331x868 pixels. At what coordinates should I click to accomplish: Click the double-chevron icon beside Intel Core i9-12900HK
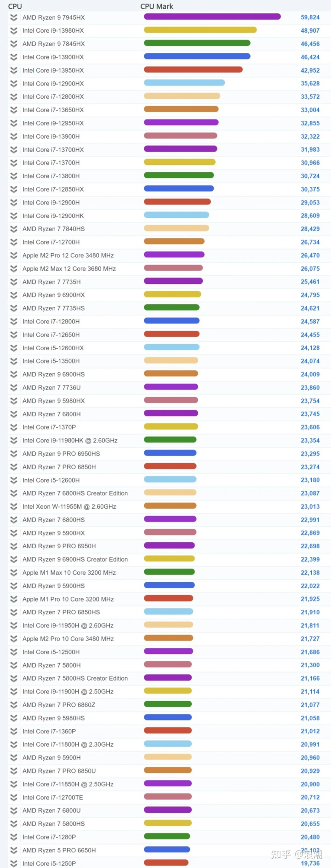pos(14,216)
